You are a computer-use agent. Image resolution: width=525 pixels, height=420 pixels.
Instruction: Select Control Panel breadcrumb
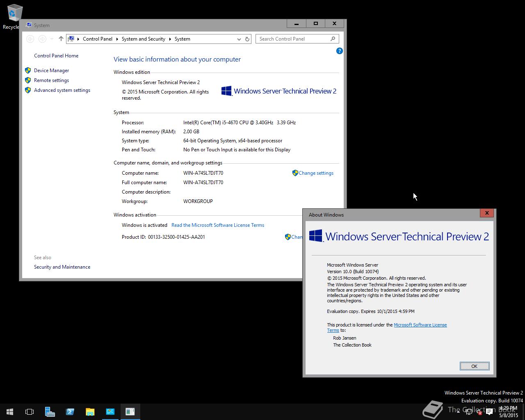98,39
